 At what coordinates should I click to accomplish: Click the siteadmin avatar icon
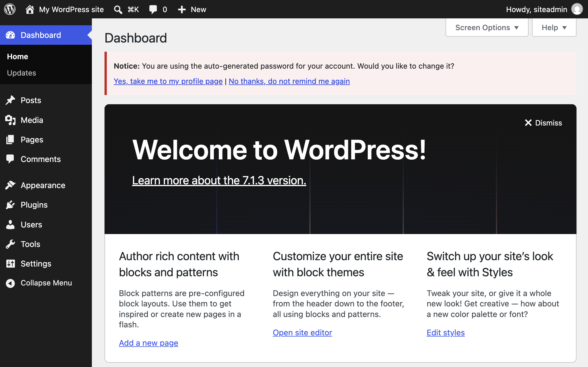tap(577, 9)
